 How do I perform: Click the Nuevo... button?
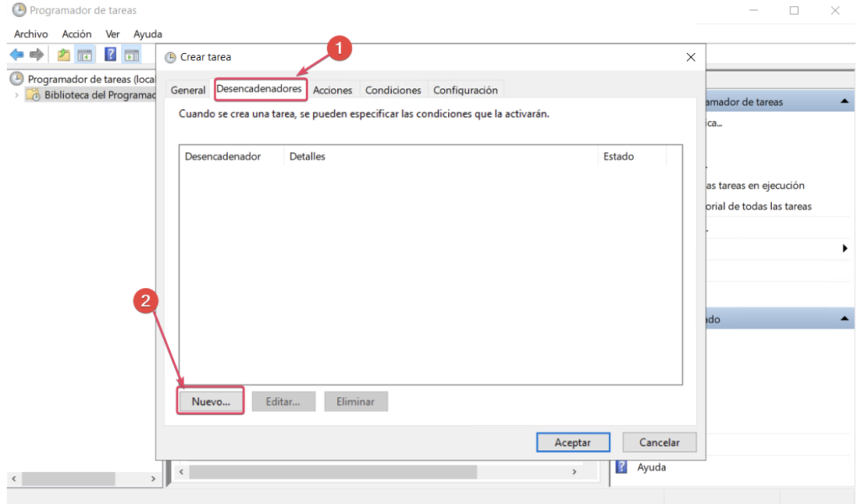point(210,402)
